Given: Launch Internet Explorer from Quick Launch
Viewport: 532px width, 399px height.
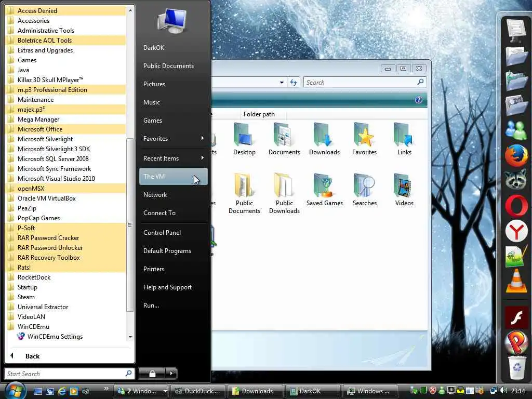Looking at the screenshot, I should 62,391.
